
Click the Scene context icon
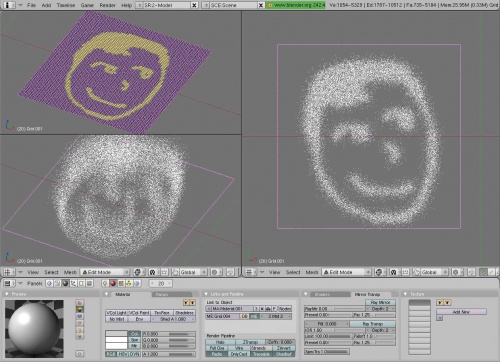point(89,283)
